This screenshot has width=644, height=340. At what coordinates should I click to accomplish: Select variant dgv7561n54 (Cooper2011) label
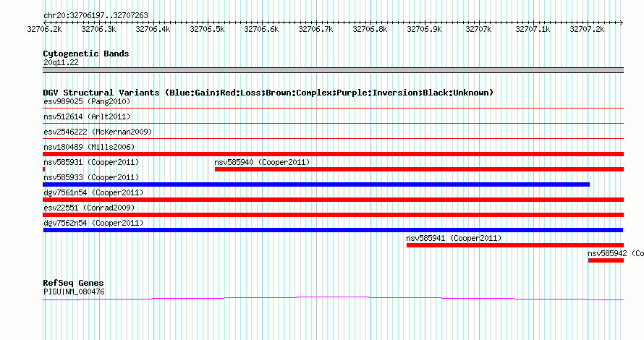[93, 192]
